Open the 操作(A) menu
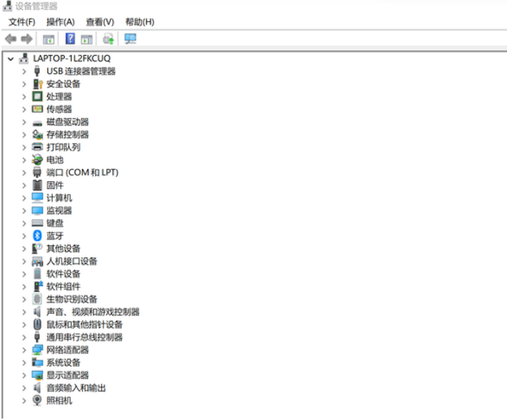 point(60,22)
